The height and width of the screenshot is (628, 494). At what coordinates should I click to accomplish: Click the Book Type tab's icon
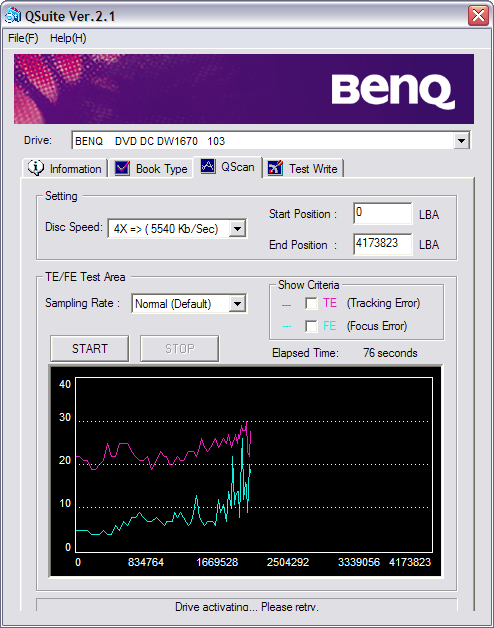(122, 168)
